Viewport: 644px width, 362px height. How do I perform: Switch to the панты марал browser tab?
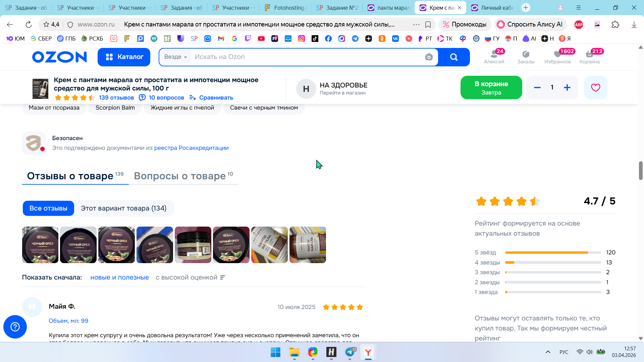[388, 7]
